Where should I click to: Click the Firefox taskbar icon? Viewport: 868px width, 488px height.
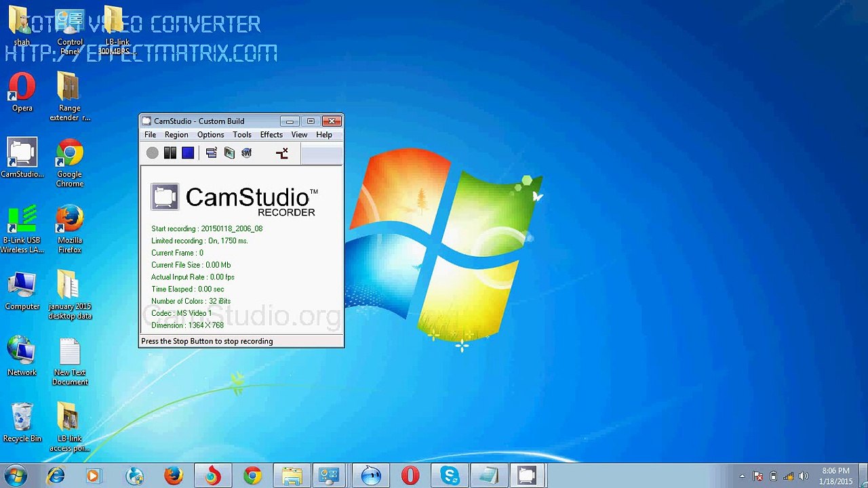pyautogui.click(x=174, y=476)
